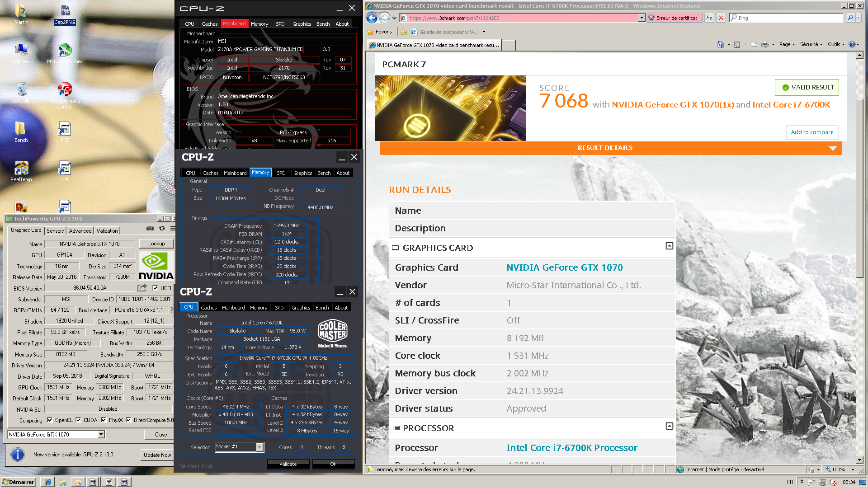Click the blue info icon in GPU-Z update bar

[x=17, y=454]
